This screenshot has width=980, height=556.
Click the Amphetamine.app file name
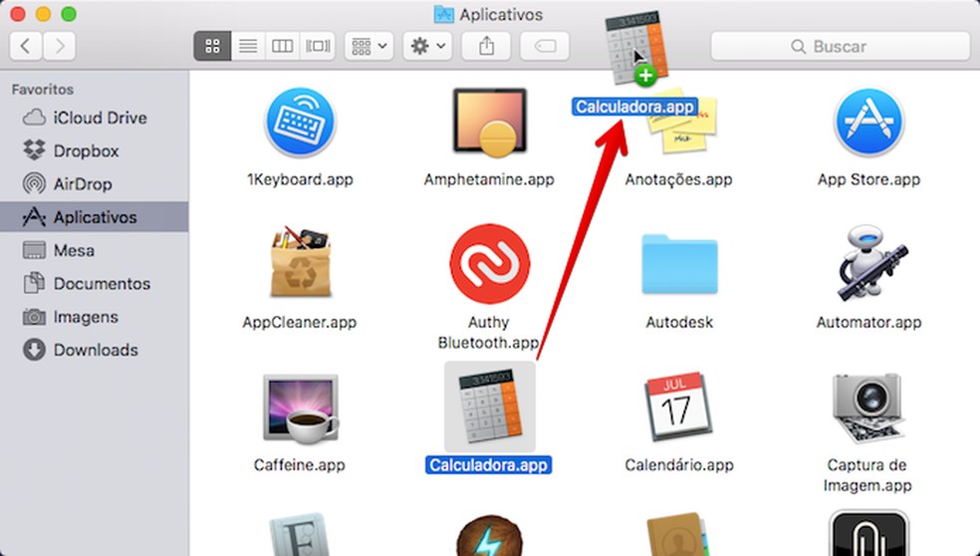click(489, 179)
